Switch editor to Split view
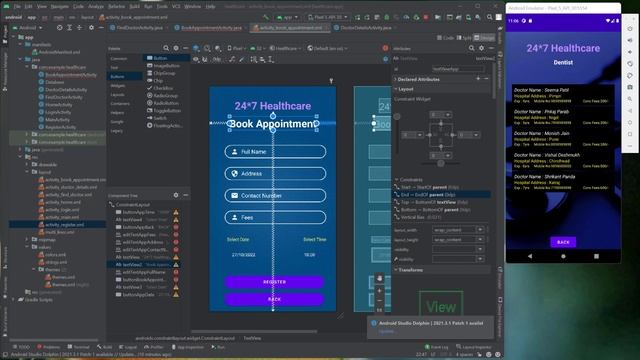The width and height of the screenshot is (640, 360). click(464, 38)
